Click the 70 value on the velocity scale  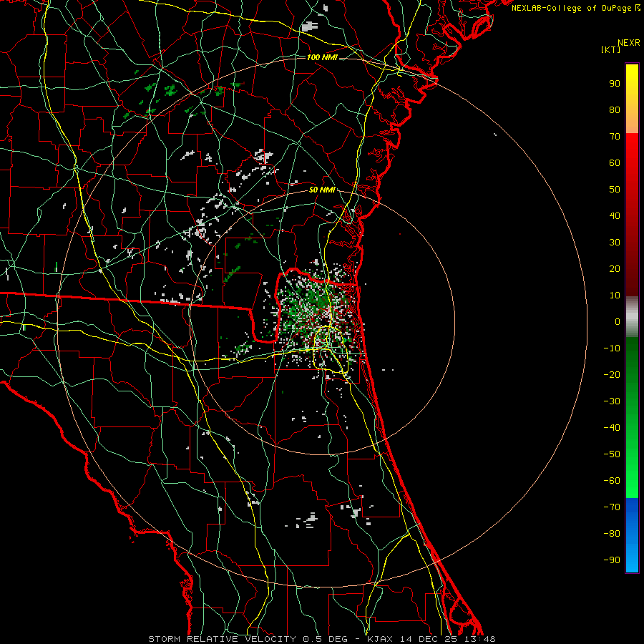[615, 137]
